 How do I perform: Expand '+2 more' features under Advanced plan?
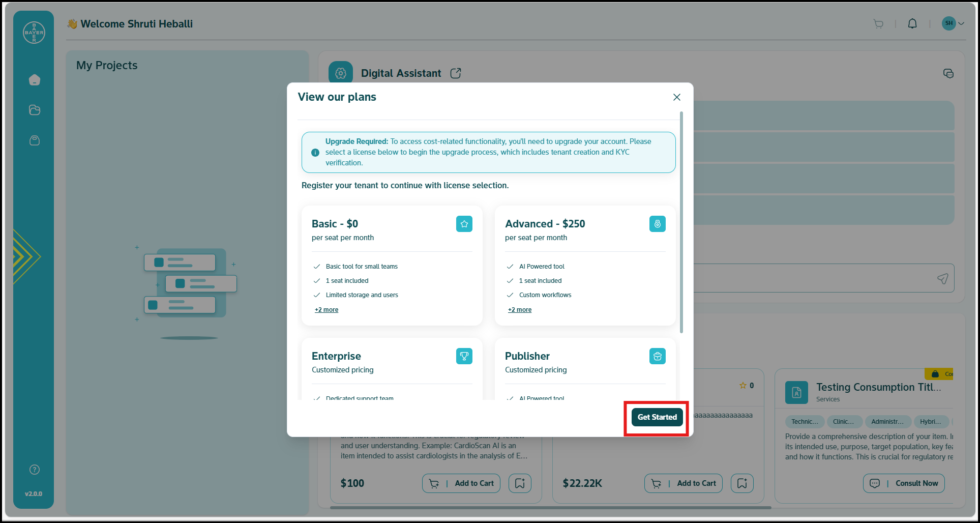pyautogui.click(x=520, y=310)
